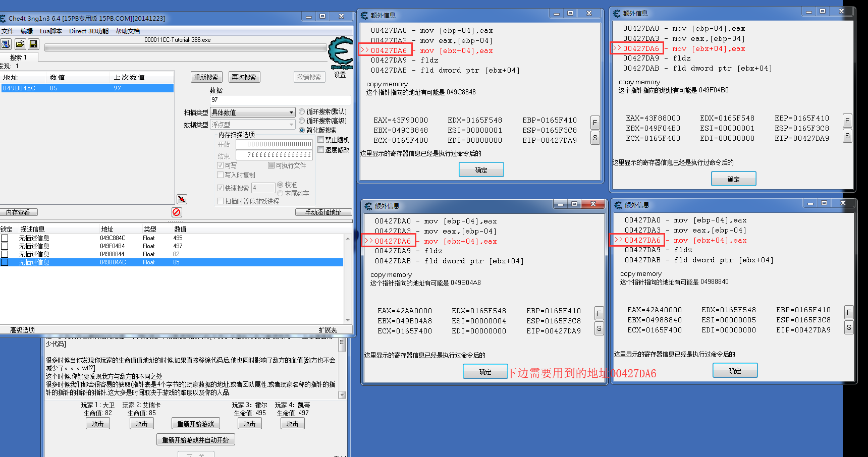Click the 重新搜索 button
868x457 pixels.
tap(206, 77)
